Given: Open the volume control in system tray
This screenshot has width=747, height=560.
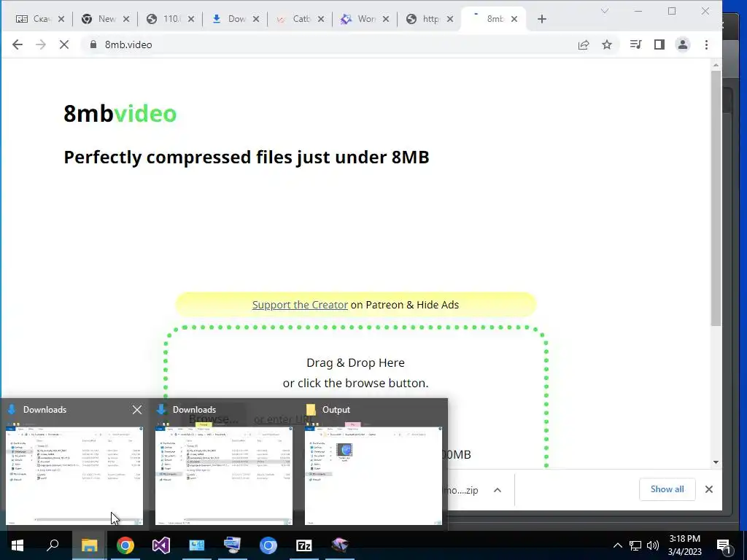Looking at the screenshot, I should coord(653,545).
